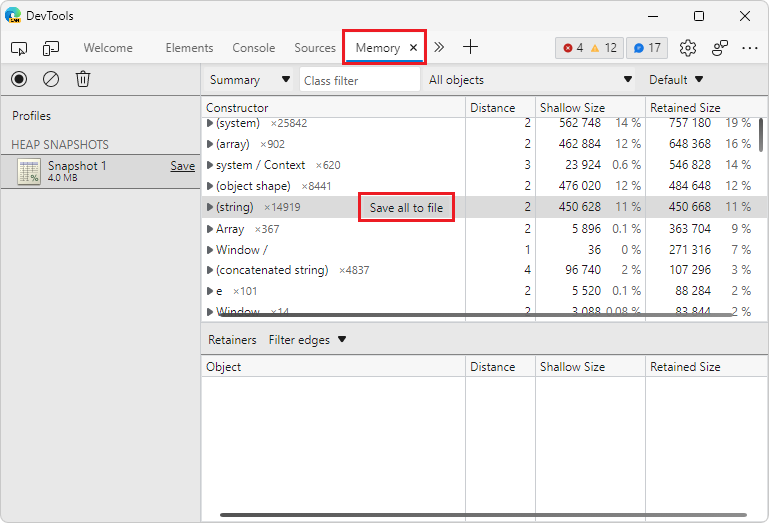Viewport: 769px width, 523px height.
Task: Click the plus More tools icon
Action: (x=470, y=47)
